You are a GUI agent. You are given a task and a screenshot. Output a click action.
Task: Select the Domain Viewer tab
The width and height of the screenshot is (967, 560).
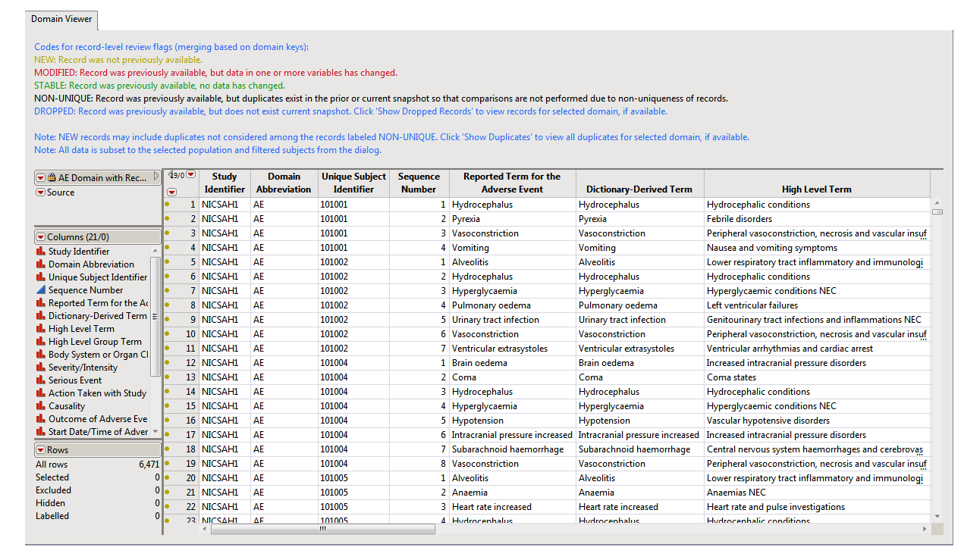[61, 19]
